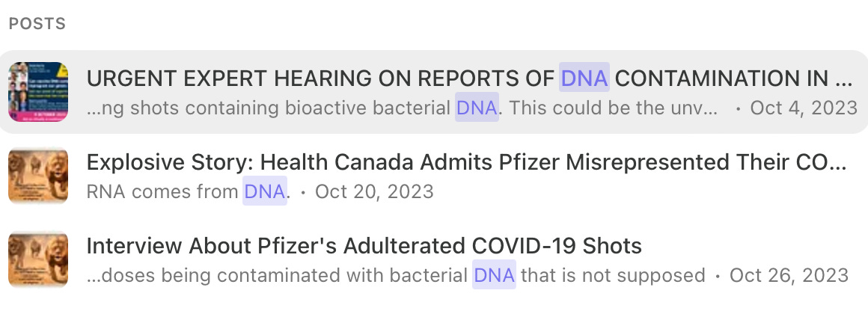The width and height of the screenshot is (868, 311).
Task: Click the 'RNA comes from' snippet text
Action: [x=163, y=191]
